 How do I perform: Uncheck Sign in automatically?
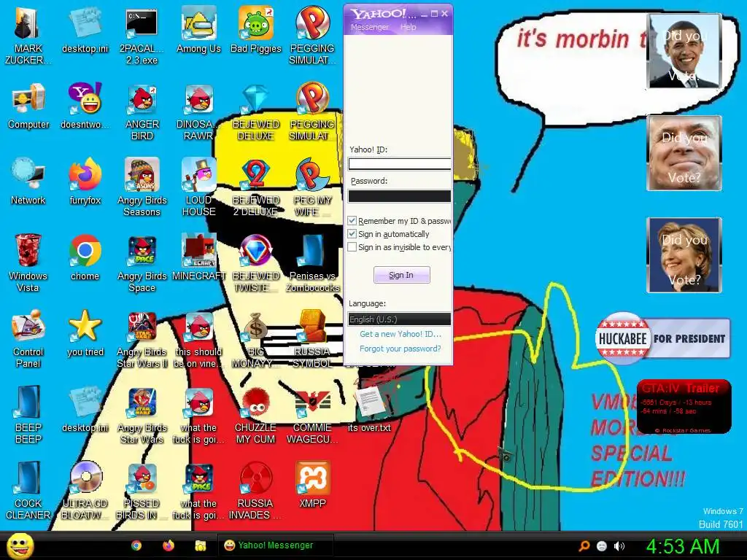(352, 234)
